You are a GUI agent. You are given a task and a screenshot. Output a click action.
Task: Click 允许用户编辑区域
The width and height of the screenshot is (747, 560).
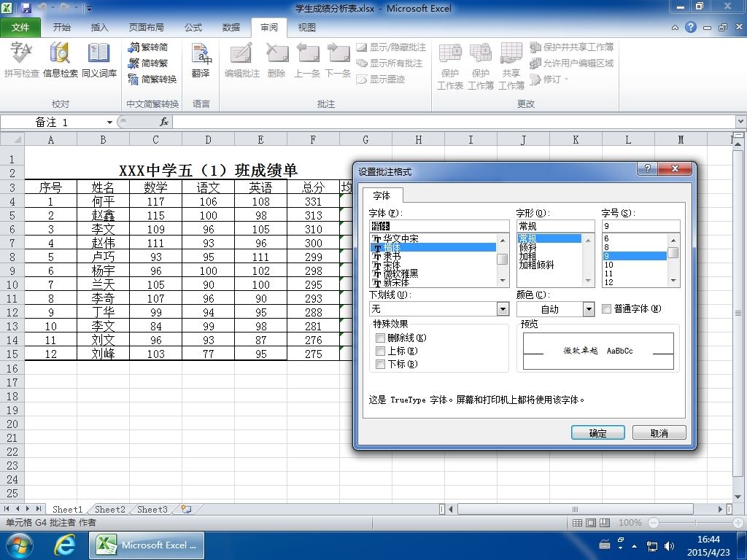(x=571, y=63)
